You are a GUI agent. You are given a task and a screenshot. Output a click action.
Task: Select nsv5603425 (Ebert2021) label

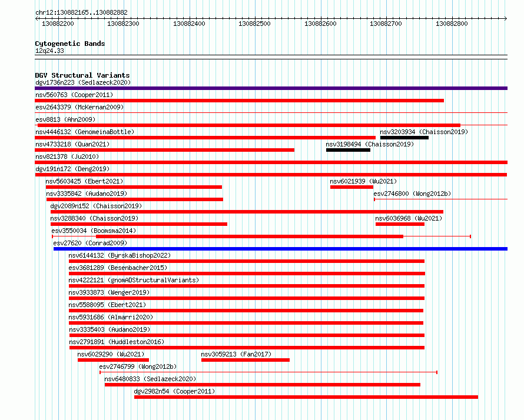tap(85, 181)
